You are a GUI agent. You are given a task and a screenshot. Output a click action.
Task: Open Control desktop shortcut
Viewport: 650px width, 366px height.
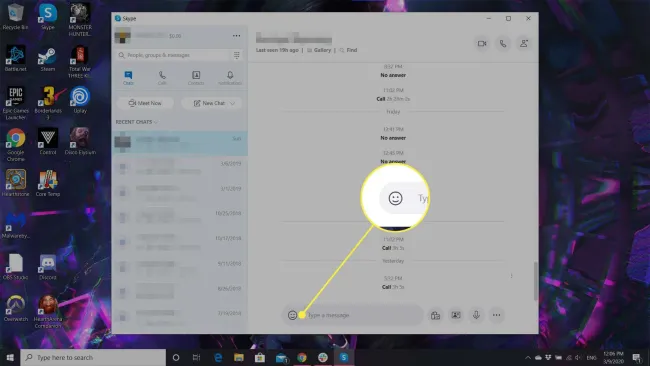[x=48, y=141]
